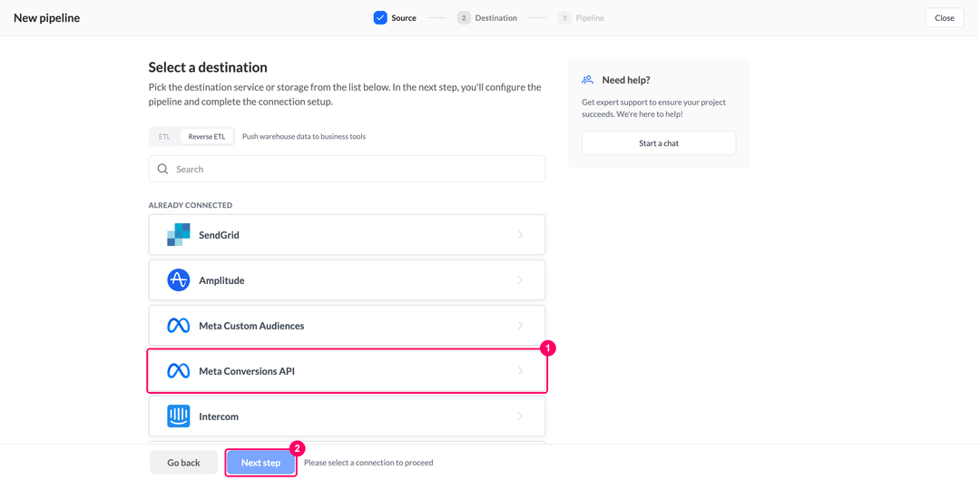Select the Intercom destination name
Image resolution: width=980 pixels, height=480 pixels.
[x=218, y=416]
